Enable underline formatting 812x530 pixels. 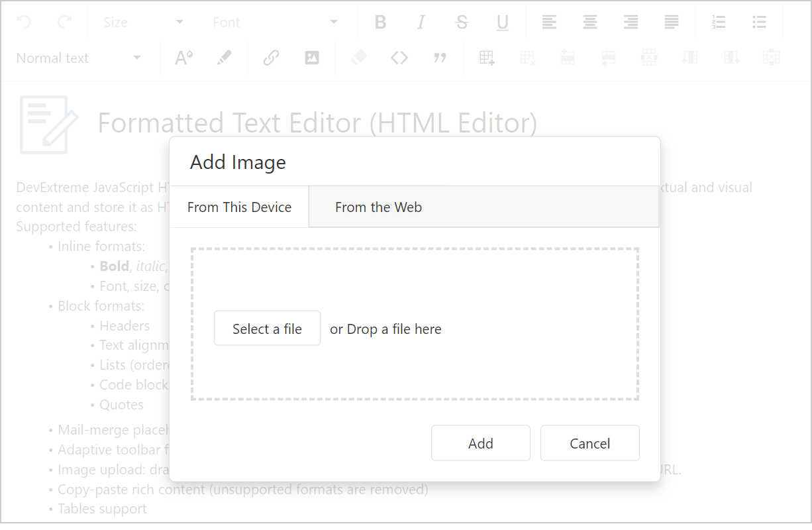503,23
